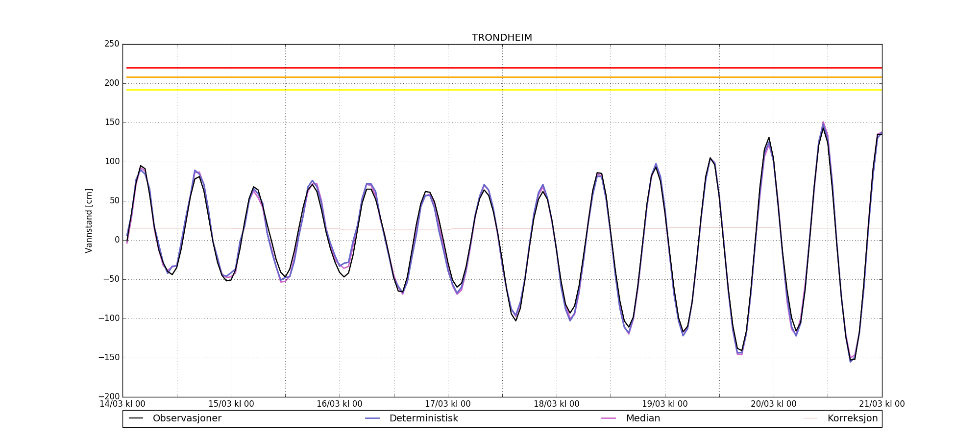Click the purple Median legend line sample
This screenshot has height=441, width=980.
click(609, 418)
